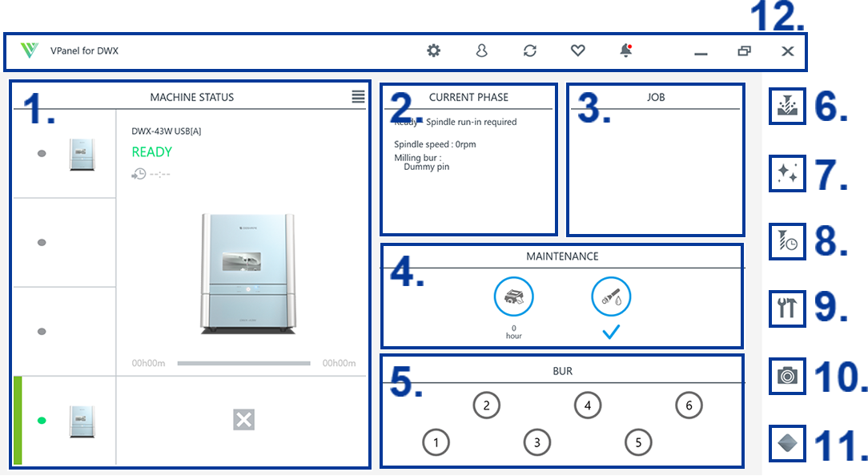Select bur slot 3

[537, 443]
